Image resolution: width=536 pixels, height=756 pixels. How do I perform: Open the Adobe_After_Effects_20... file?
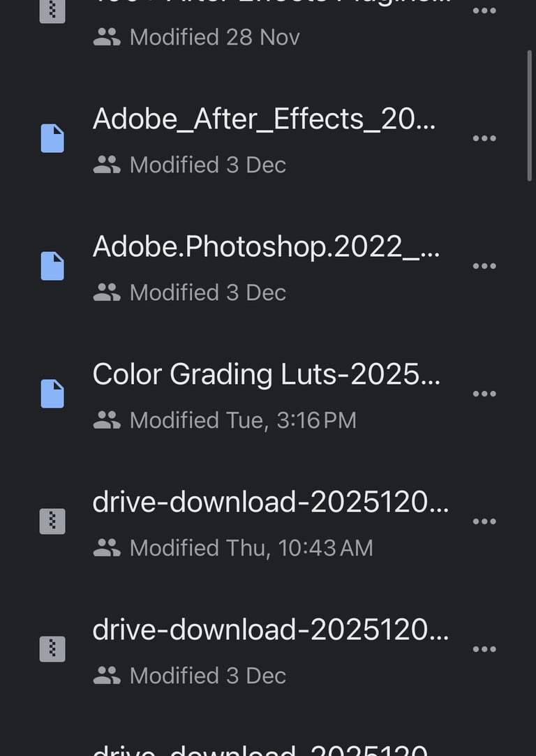pyautogui.click(x=264, y=120)
